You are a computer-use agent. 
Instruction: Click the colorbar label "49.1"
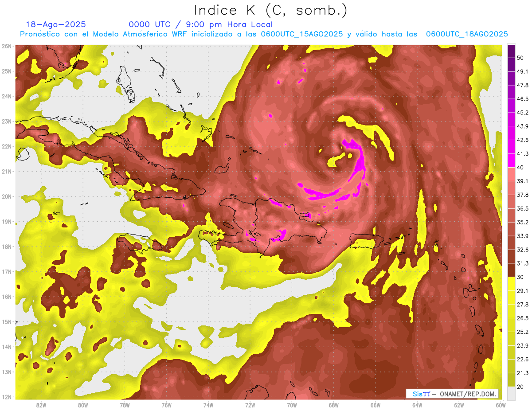[x=522, y=71]
